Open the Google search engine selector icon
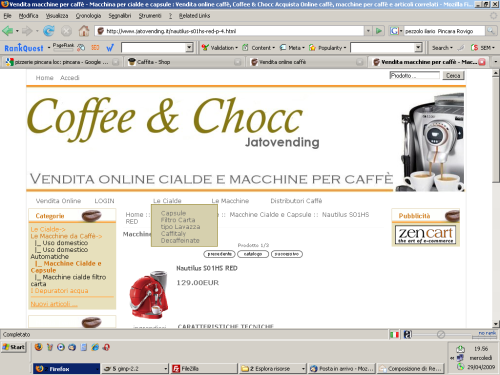Viewport: 500px width, 375px height. pyautogui.click(x=395, y=31)
